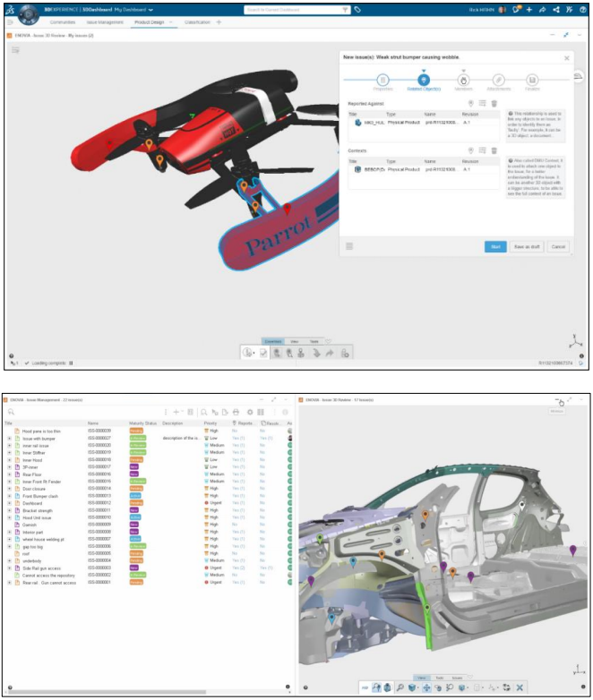Click the Save as draft button

[x=525, y=246]
